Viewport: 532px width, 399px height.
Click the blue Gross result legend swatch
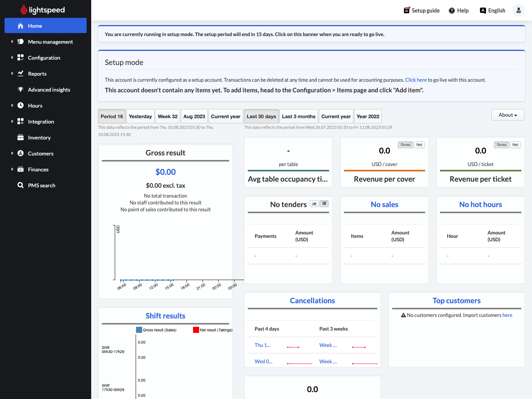(x=139, y=330)
